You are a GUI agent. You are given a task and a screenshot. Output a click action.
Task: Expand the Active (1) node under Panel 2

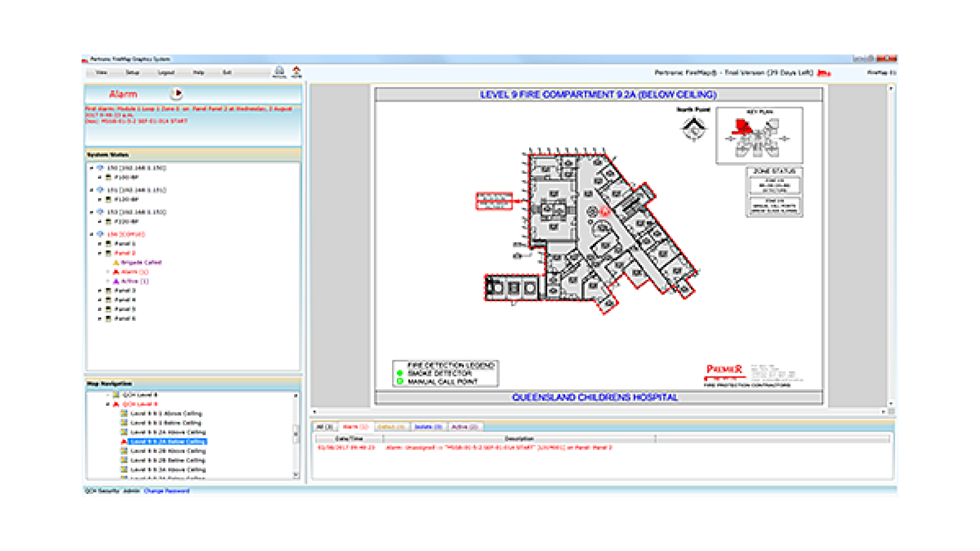107,281
